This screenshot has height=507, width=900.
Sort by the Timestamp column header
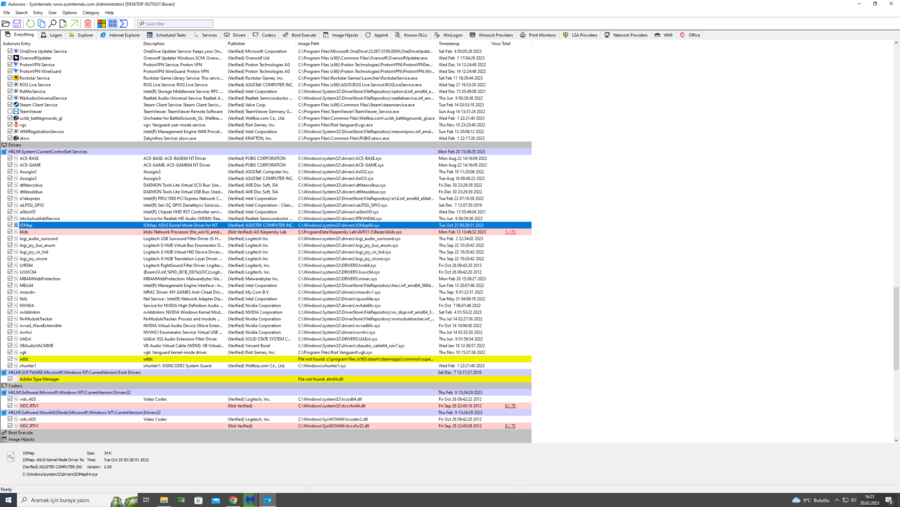tap(463, 44)
